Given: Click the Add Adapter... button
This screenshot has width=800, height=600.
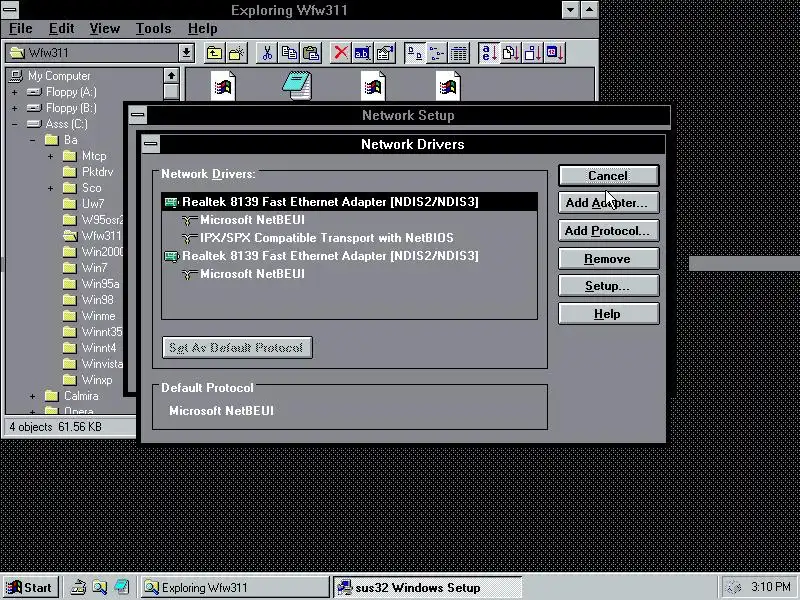Looking at the screenshot, I should pos(608,203).
